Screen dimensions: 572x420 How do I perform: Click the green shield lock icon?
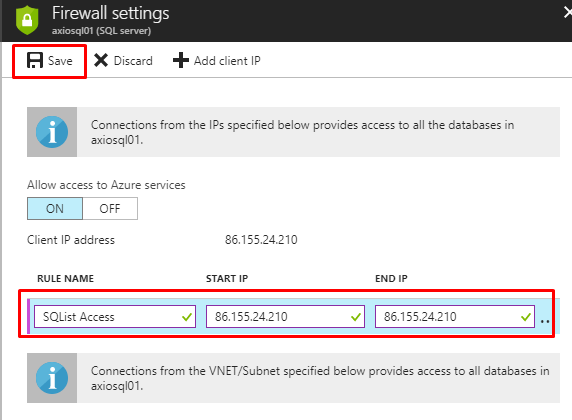click(27, 20)
